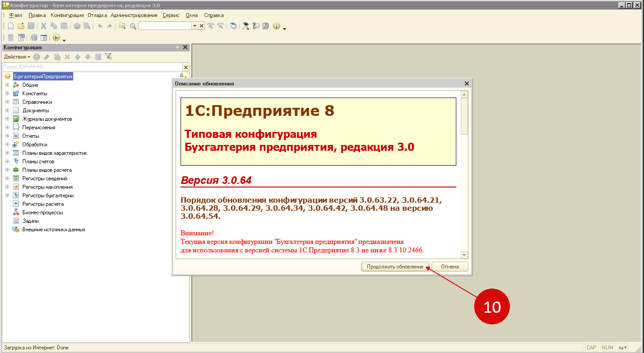Open the ru language indicator dropdown
Screen dimensions: 644x353
pos(623,347)
